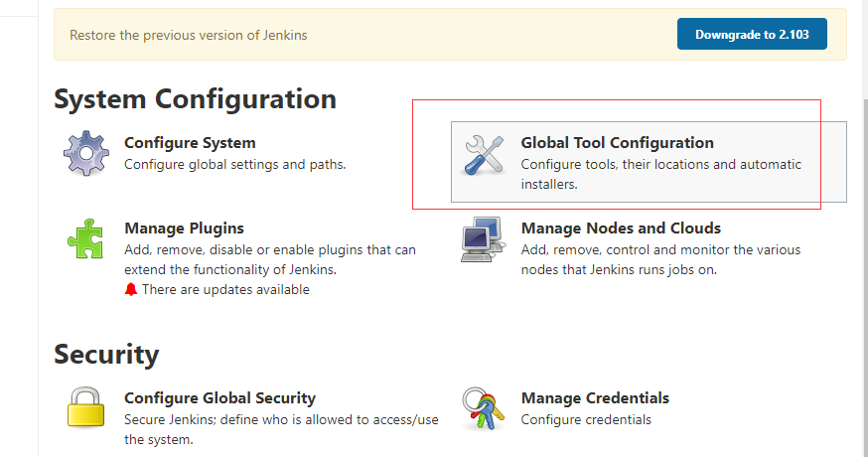Open the Manage Credentials link

coord(595,397)
